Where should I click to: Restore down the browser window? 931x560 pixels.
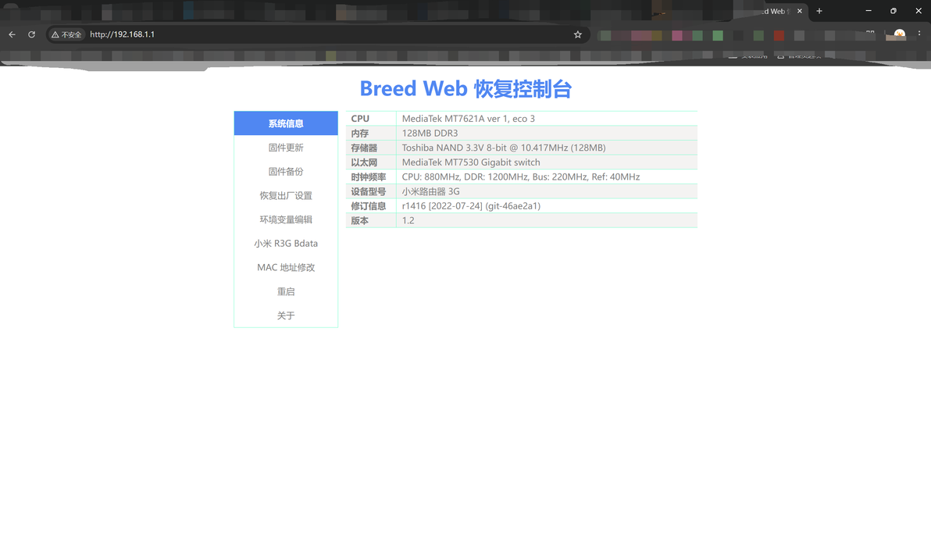(893, 11)
